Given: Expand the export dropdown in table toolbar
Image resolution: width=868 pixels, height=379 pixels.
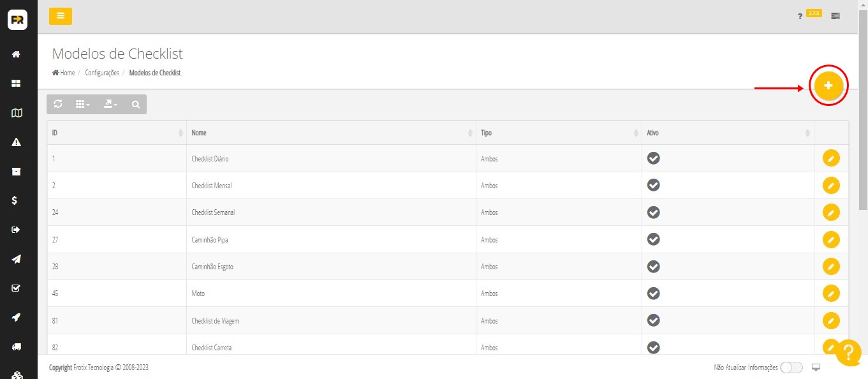Looking at the screenshot, I should (x=110, y=104).
